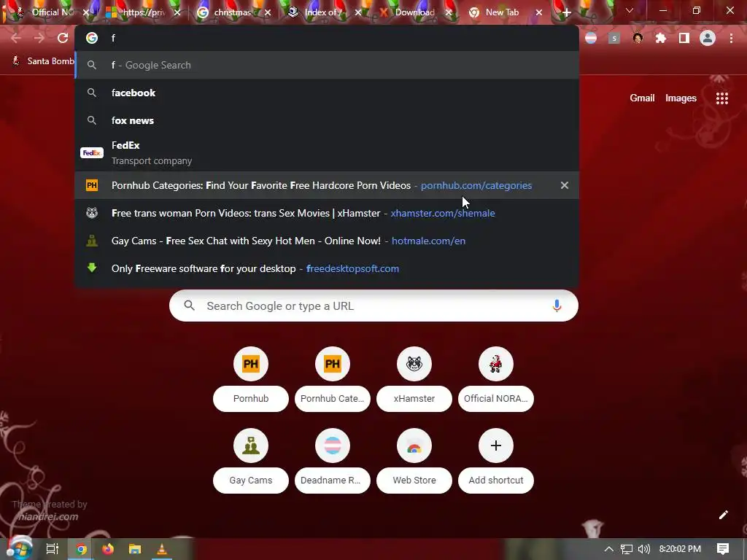
Task: Open Chrome's three-dot menu
Action: (731, 38)
